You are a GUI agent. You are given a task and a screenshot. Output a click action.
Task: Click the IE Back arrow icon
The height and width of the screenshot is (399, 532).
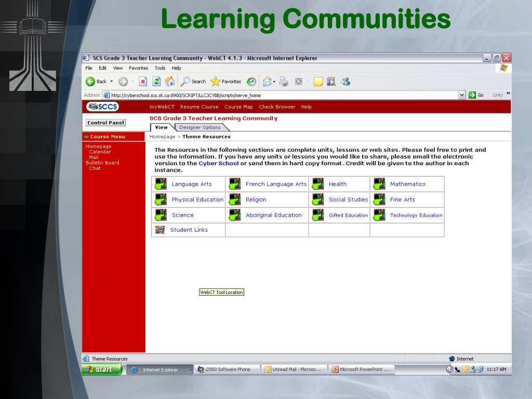point(90,82)
